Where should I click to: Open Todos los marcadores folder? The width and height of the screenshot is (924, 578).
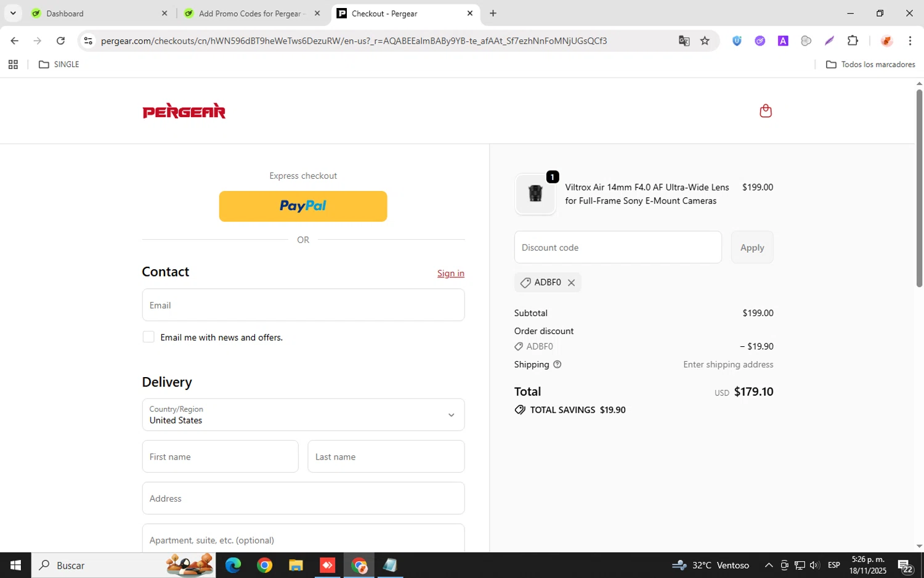(870, 64)
